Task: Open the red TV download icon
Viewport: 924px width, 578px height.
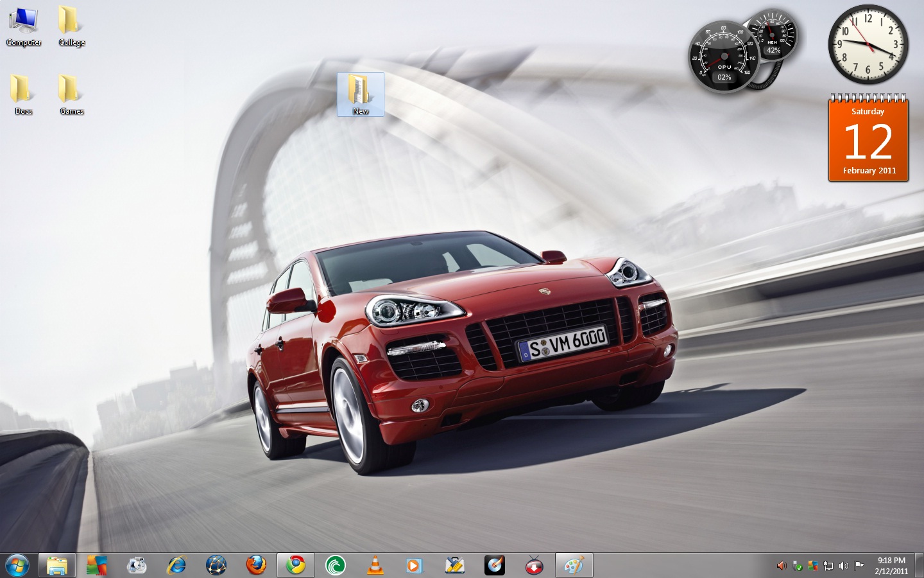Action: click(x=535, y=566)
